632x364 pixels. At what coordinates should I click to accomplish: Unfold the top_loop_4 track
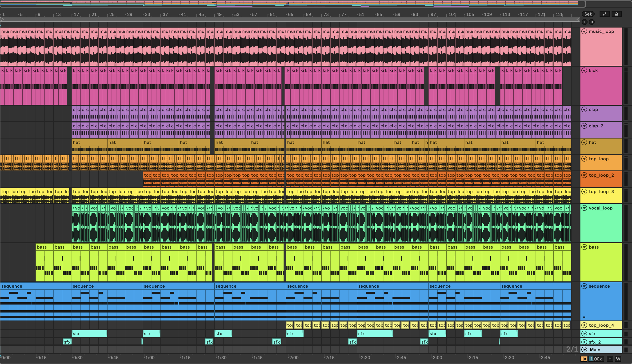584,325
